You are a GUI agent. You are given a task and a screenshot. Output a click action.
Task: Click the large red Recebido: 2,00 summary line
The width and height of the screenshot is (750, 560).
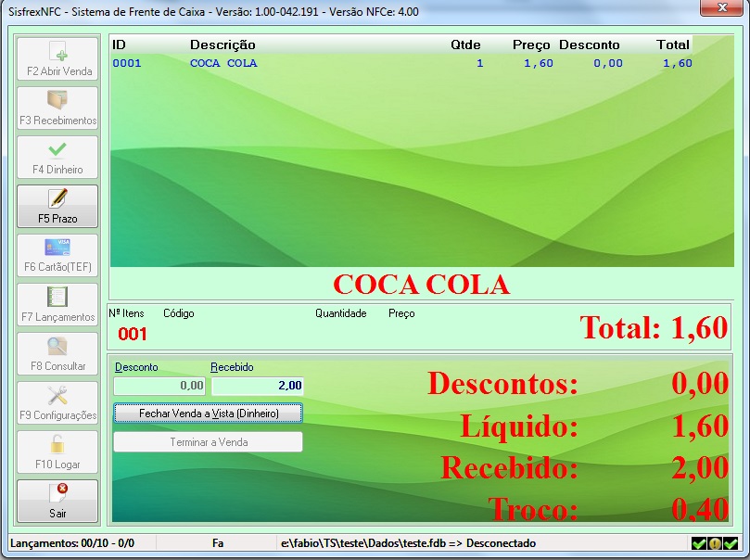coord(584,467)
